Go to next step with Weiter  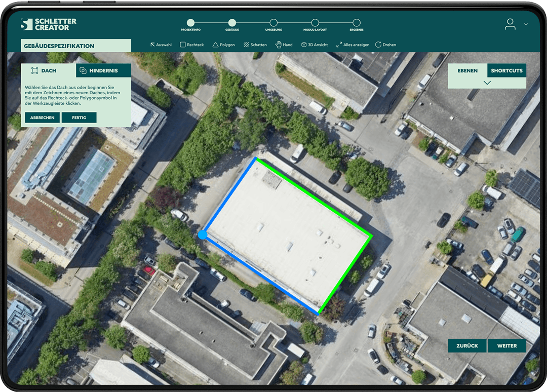pyautogui.click(x=507, y=346)
